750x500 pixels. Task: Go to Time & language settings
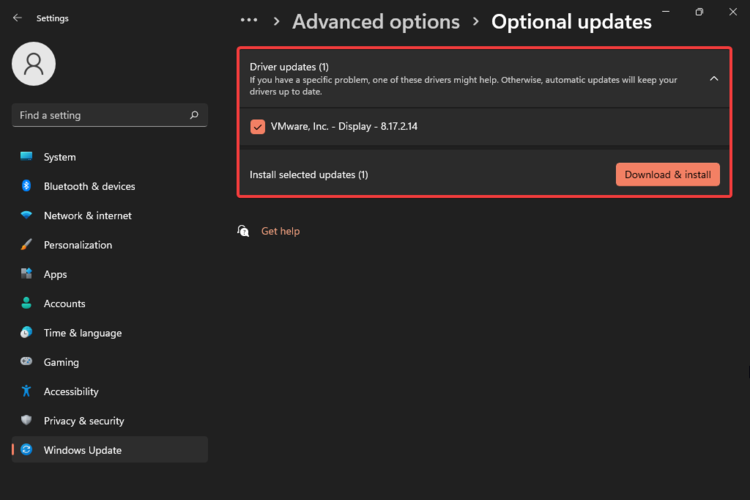tap(82, 333)
